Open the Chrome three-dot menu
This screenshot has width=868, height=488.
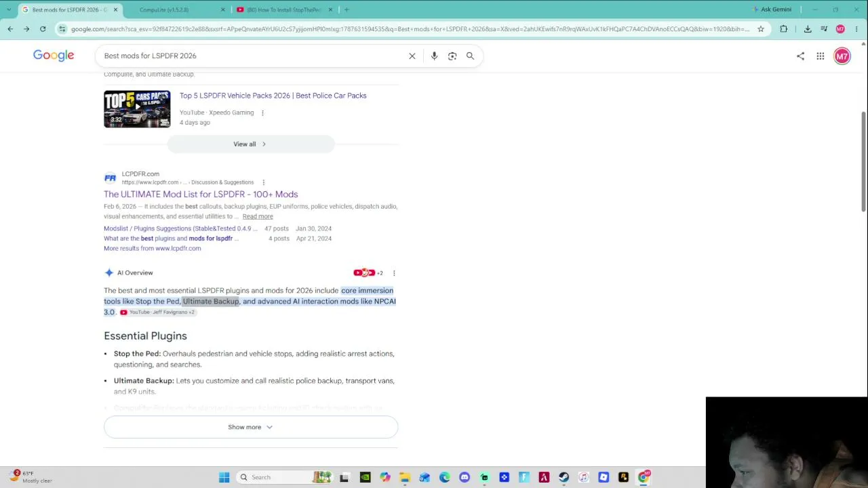856,29
